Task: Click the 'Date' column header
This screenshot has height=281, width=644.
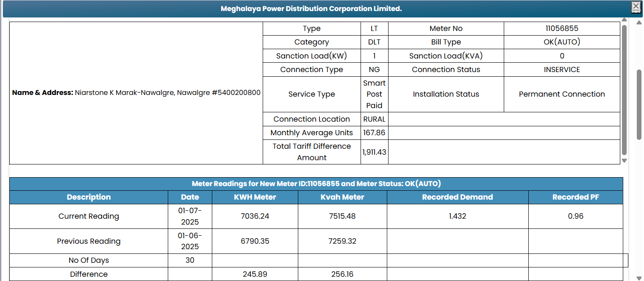Action: (190, 197)
